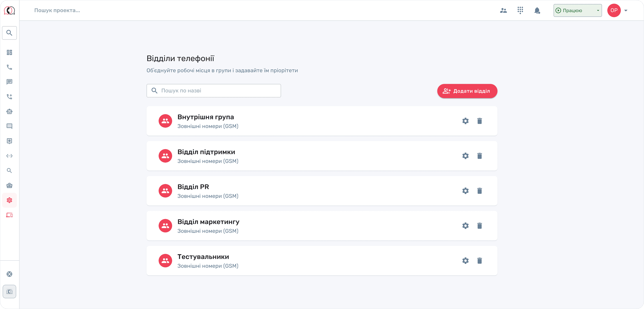Open the dashboard icon in sidebar
This screenshot has height=309, width=644.
coord(9,52)
